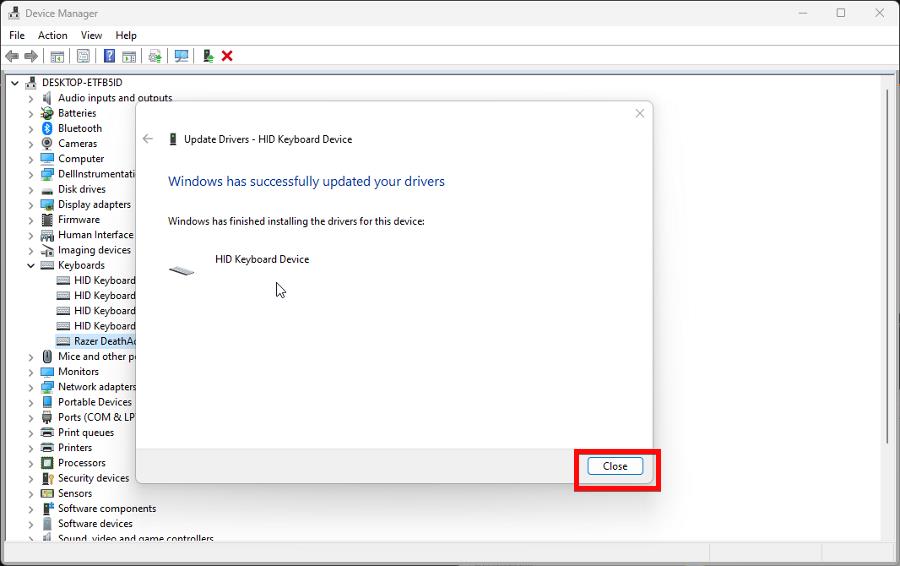Expand the Human Interface Devices chevron
Viewport: 900px width, 566px height.
[31, 235]
